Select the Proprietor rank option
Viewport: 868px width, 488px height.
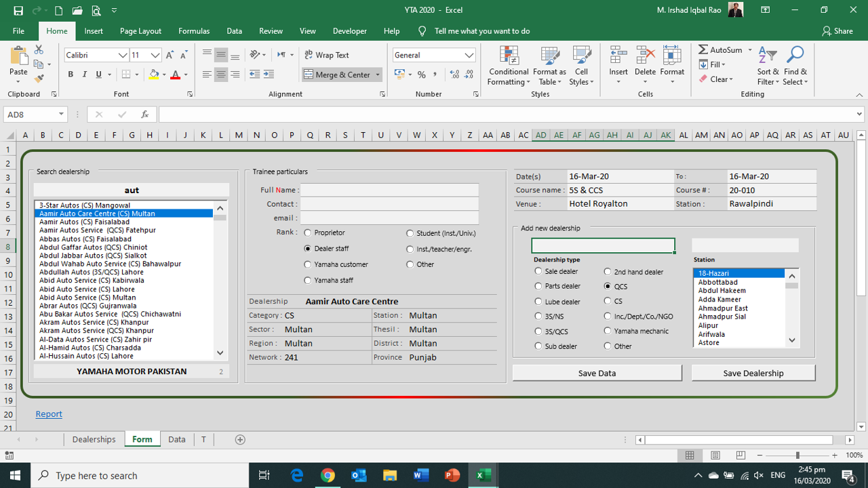(308, 233)
